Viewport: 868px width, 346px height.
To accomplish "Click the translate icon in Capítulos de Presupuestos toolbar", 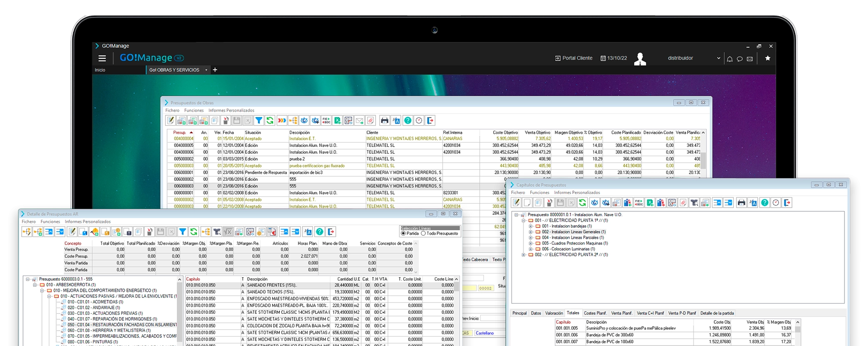I will click(x=753, y=203).
